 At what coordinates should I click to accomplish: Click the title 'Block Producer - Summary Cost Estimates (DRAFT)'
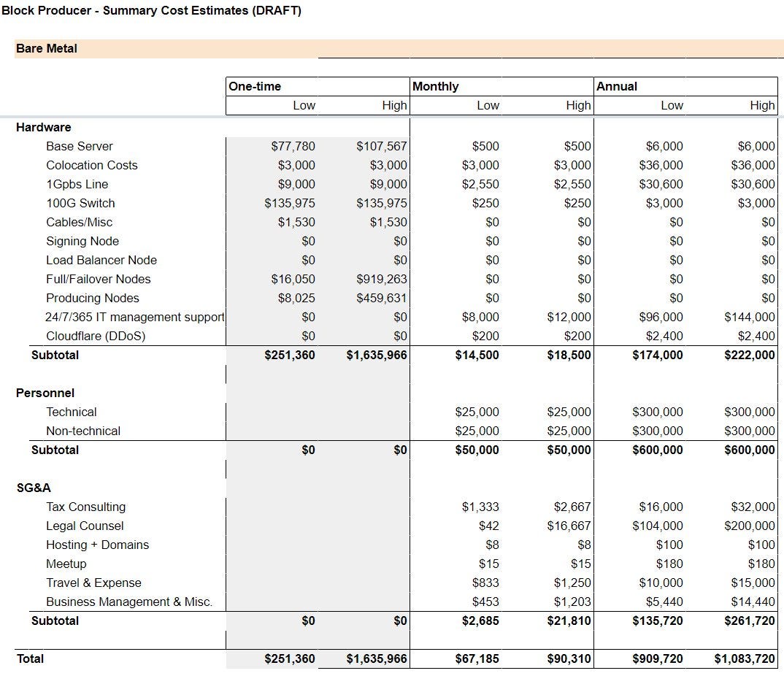[152, 10]
